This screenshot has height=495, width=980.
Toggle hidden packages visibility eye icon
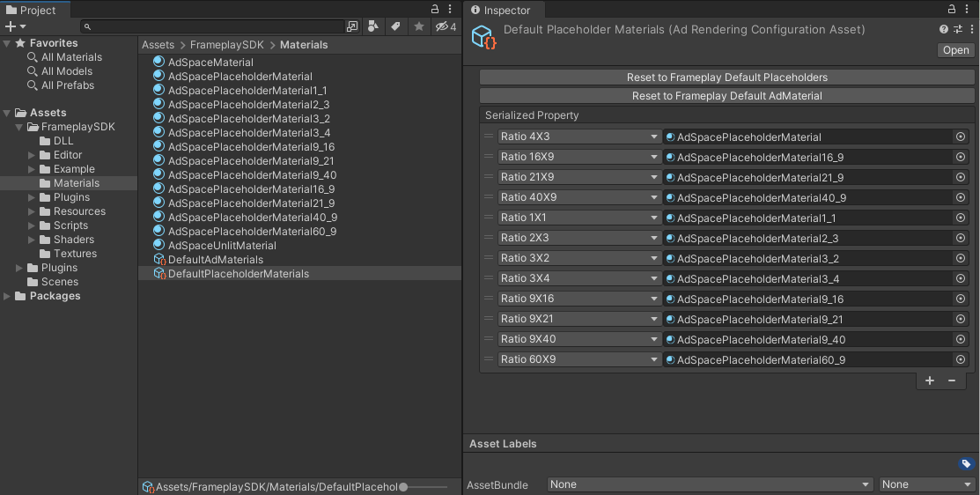click(445, 26)
